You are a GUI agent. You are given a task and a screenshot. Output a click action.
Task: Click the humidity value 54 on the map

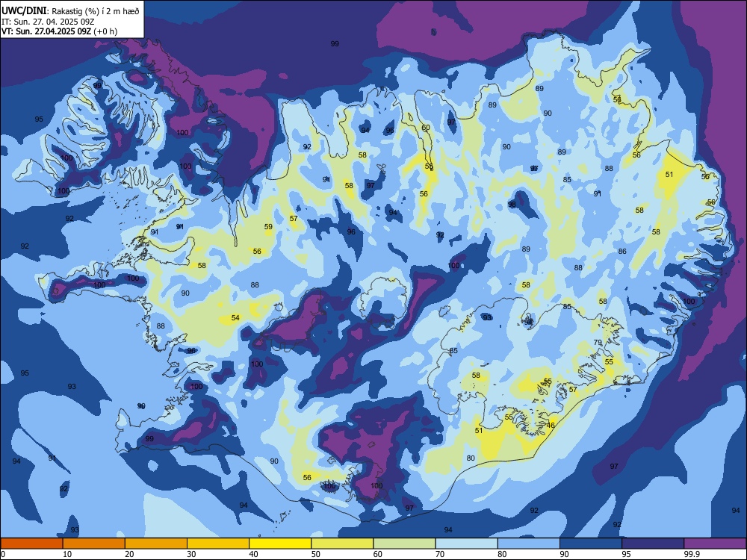click(x=235, y=317)
